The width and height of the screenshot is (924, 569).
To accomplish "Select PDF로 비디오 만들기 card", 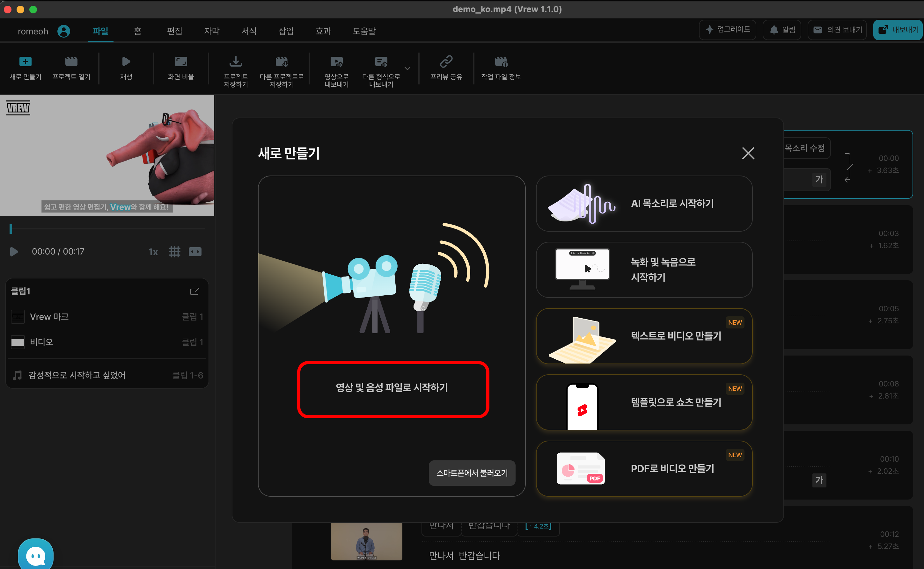I will click(x=644, y=468).
